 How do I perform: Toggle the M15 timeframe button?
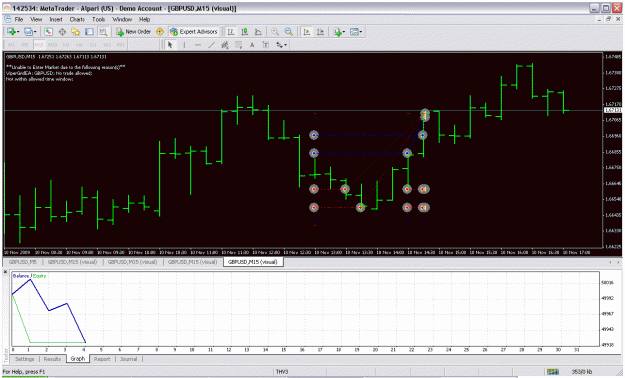[39, 45]
